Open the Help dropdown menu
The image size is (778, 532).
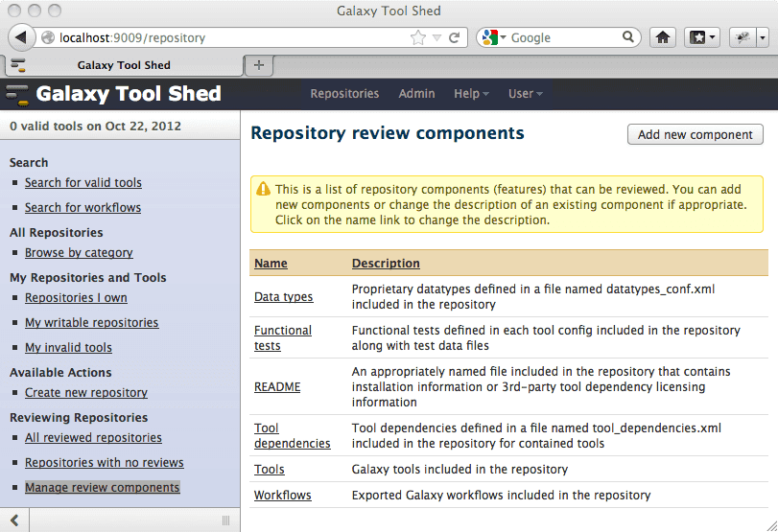(x=471, y=94)
